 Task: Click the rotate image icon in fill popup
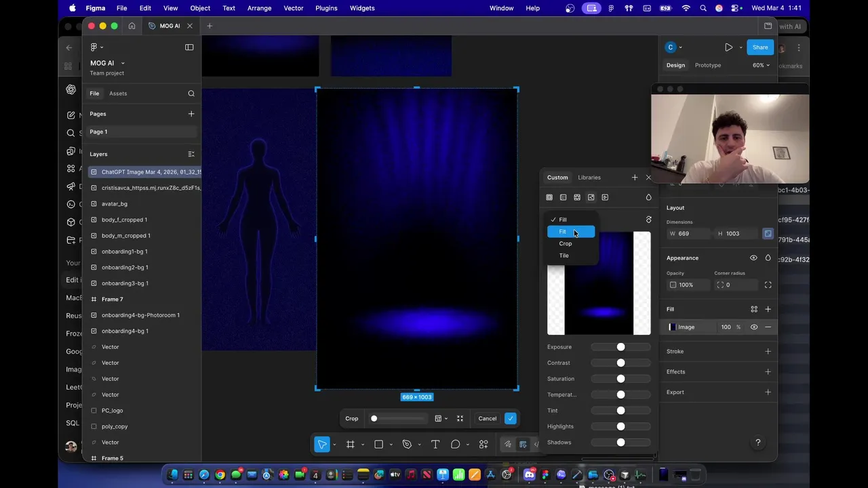point(648,220)
